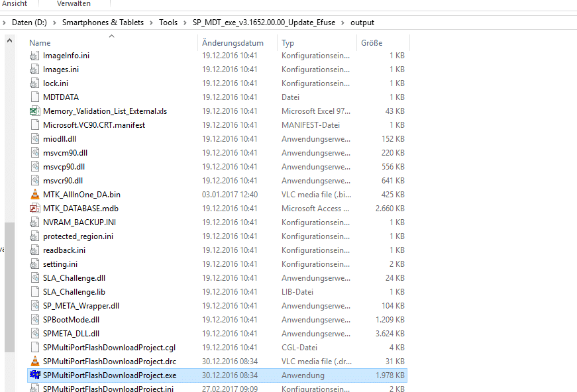Click the type CGL-Datei
The width and height of the screenshot is (577, 392).
tap(299, 348)
